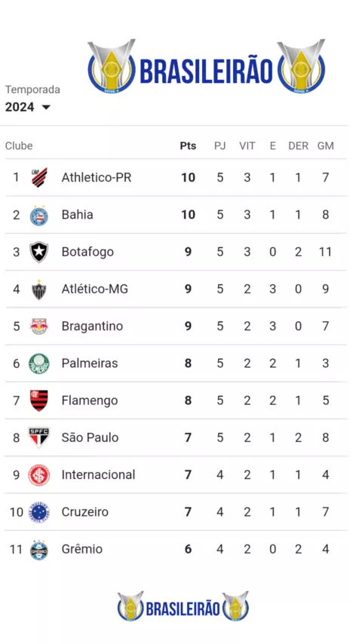Click the Palmeiras green crest

[39, 363]
